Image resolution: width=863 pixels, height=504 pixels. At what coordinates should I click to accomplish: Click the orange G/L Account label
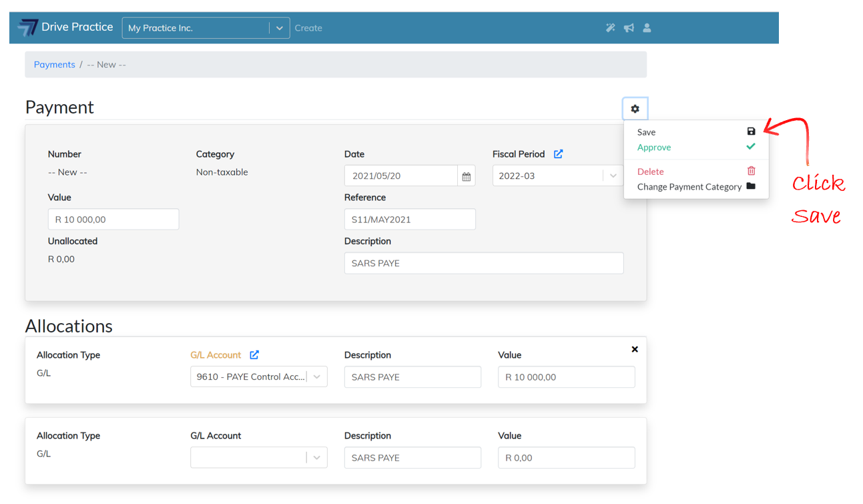pyautogui.click(x=216, y=355)
